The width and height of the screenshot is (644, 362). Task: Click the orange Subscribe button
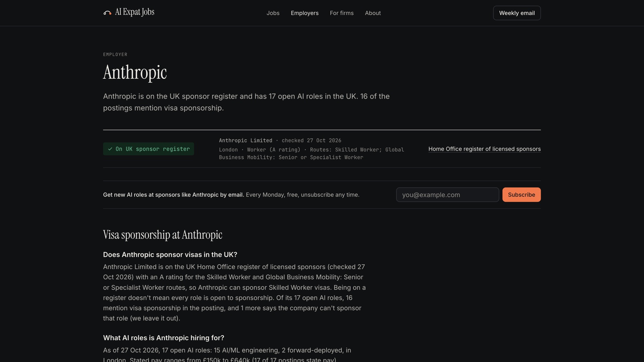coord(522,195)
